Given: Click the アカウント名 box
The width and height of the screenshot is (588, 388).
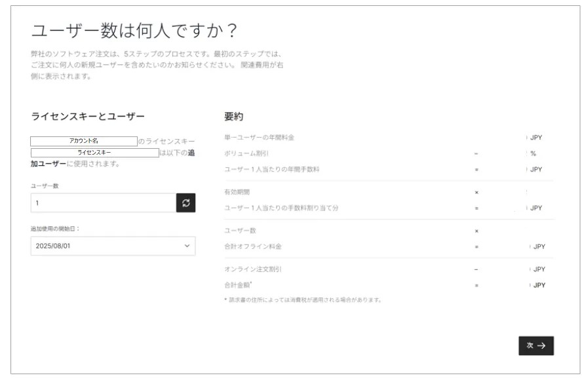Looking at the screenshot, I should [83, 141].
